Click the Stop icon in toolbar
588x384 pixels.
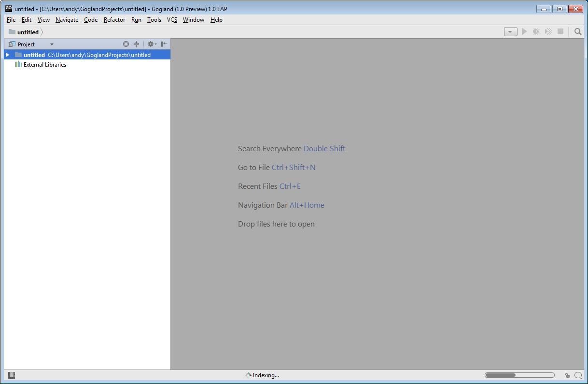pyautogui.click(x=560, y=32)
